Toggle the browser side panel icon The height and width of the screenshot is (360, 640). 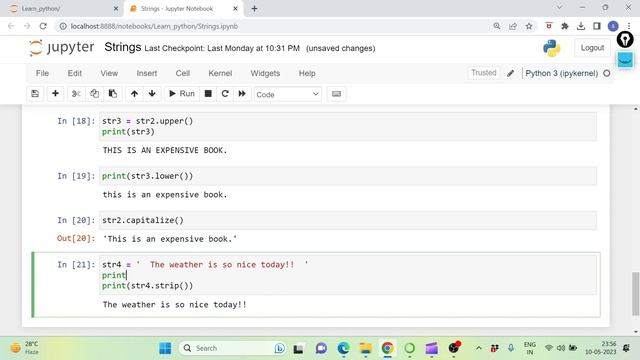[x=597, y=26]
